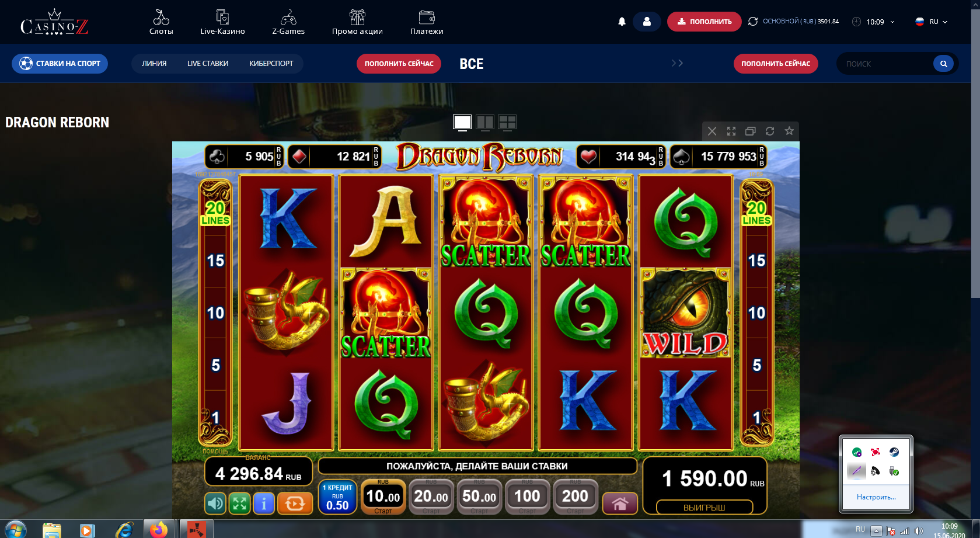
Task: Select the four-window grid layout
Action: tap(507, 122)
